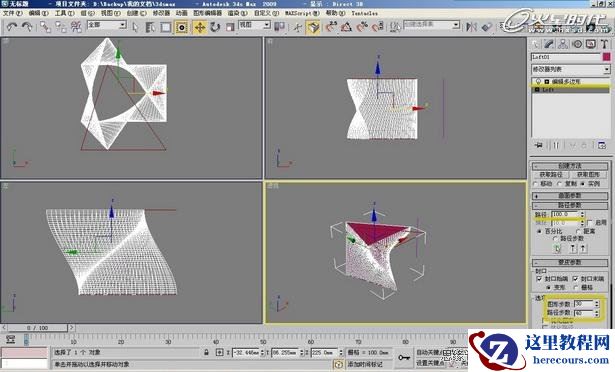Open the Modifier List dropdown
The image size is (615, 372).
571,69
